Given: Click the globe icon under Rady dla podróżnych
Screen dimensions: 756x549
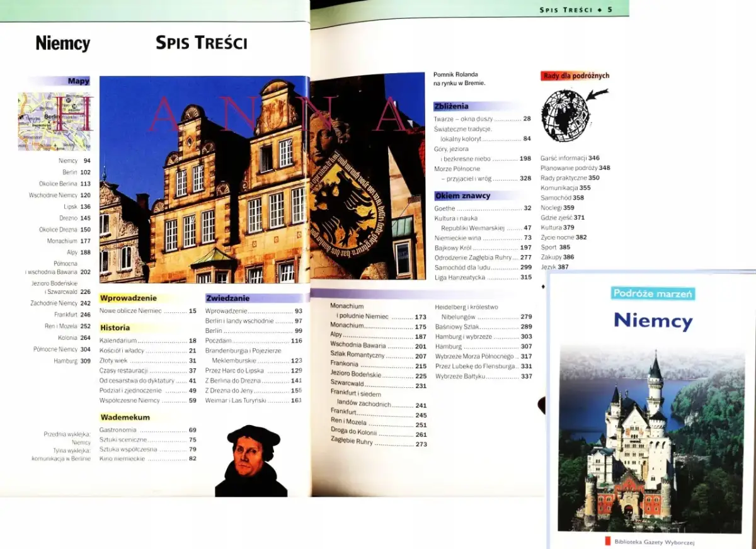Looking at the screenshot, I should (x=567, y=115).
